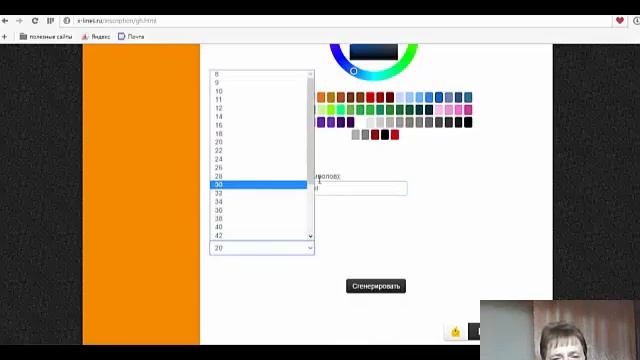Choose option 26 in the list
This screenshot has height=360, width=640.
coord(258,168)
